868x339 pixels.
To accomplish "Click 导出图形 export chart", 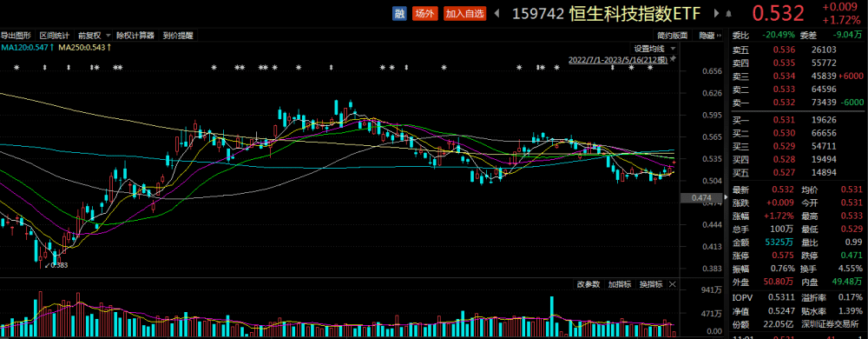I will point(16,36).
